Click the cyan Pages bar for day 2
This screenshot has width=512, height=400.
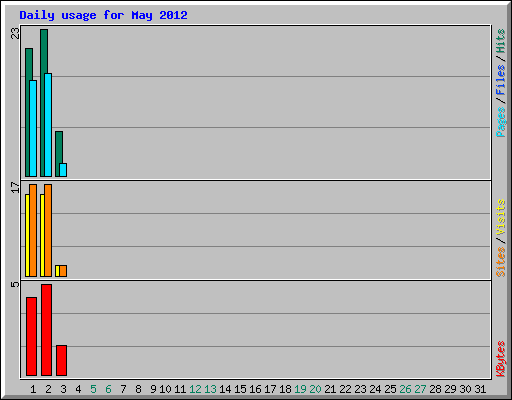pyautogui.click(x=48, y=125)
